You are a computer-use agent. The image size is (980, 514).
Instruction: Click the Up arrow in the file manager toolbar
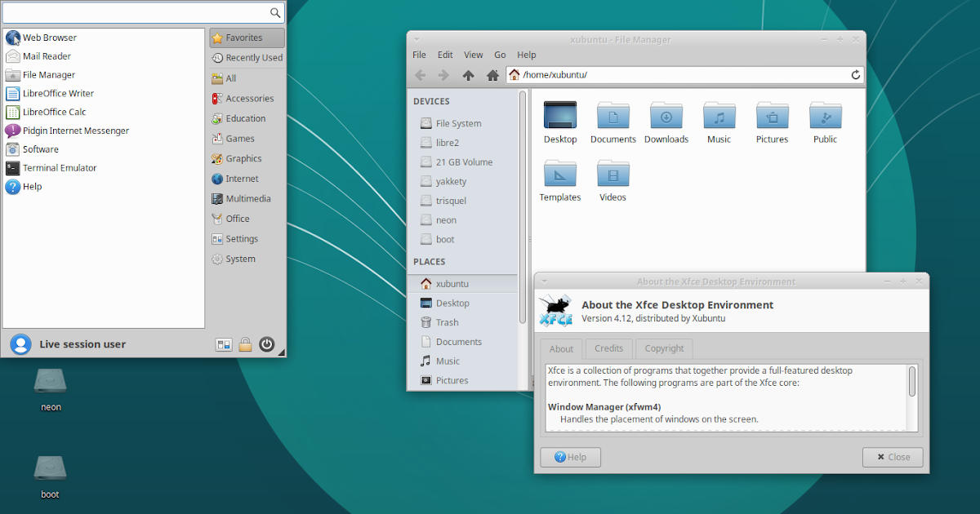pyautogui.click(x=467, y=74)
